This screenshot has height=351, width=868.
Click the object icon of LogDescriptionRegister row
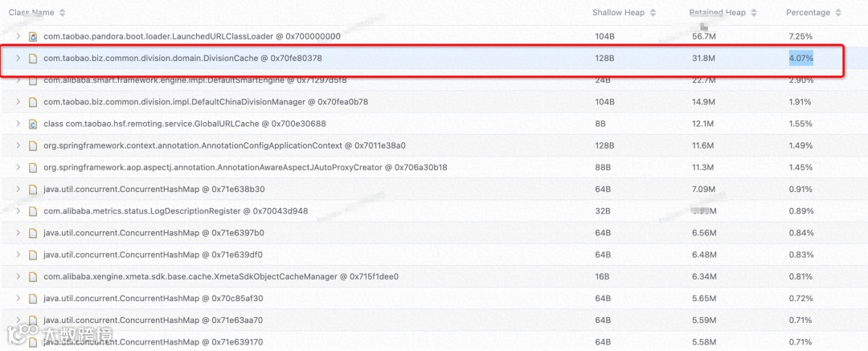(x=33, y=211)
